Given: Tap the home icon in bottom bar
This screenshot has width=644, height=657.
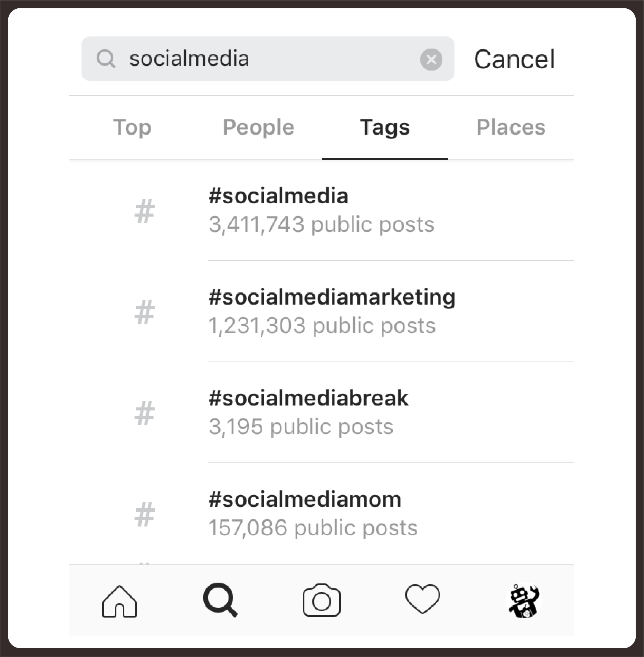Looking at the screenshot, I should 119,601.
